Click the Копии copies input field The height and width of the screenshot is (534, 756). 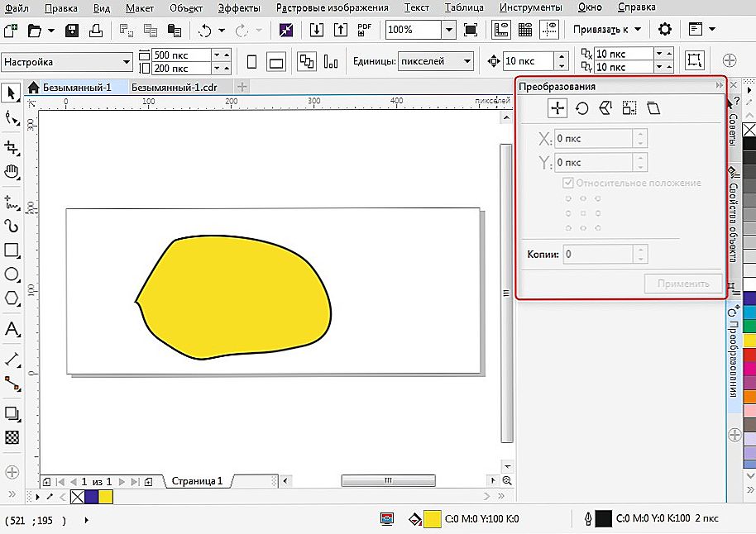click(598, 254)
